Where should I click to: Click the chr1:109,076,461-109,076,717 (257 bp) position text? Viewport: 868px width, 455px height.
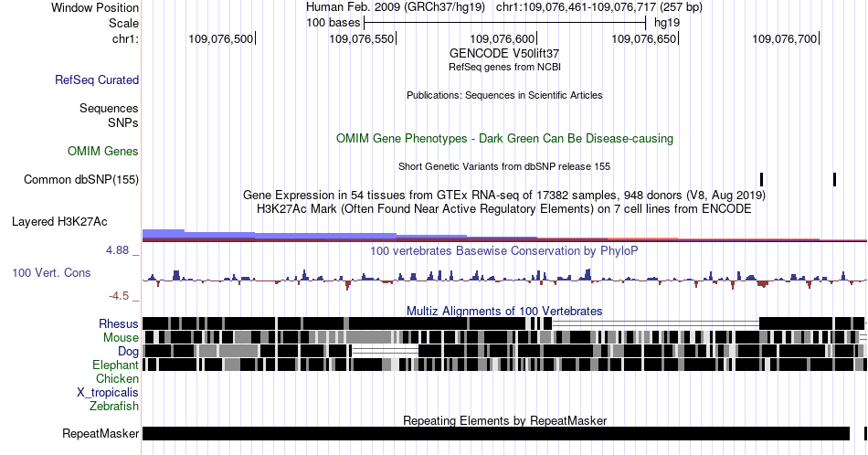pos(599,7)
